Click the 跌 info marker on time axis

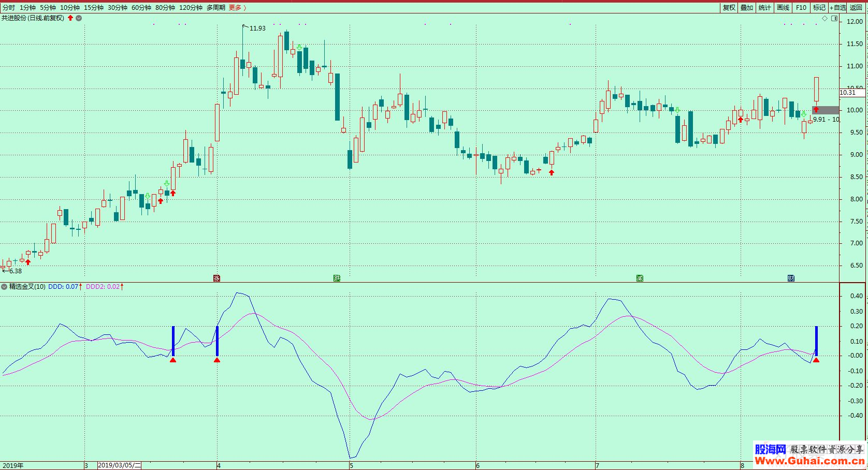(x=337, y=278)
